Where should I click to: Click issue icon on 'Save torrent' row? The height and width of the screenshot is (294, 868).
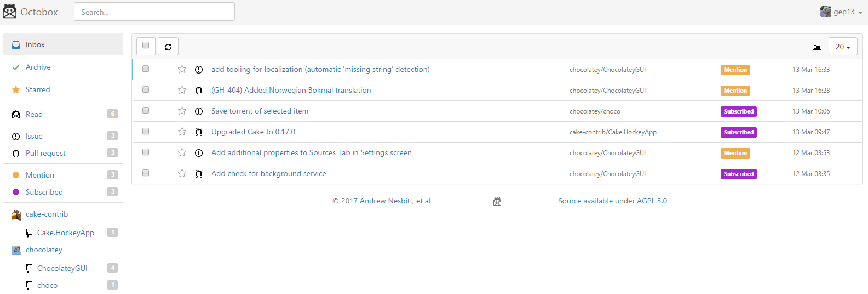(x=199, y=111)
